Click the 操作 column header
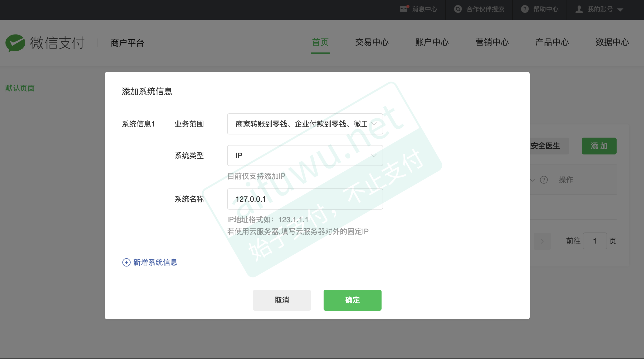This screenshot has height=359, width=644. [566, 180]
